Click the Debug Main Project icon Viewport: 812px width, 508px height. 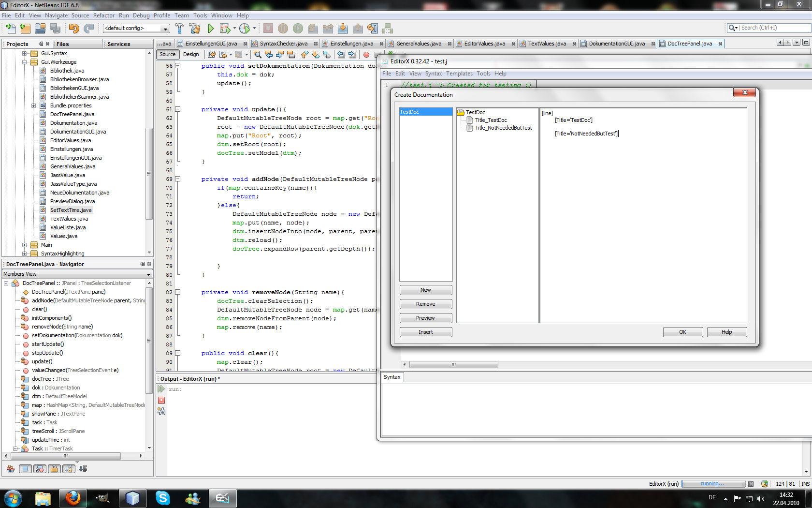click(x=225, y=29)
